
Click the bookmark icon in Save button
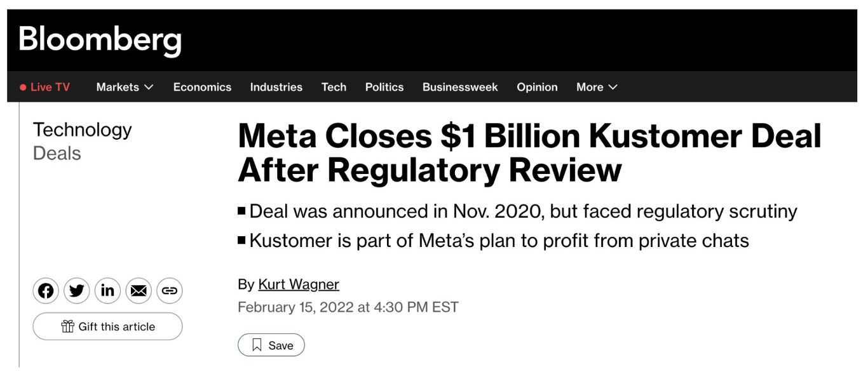257,345
